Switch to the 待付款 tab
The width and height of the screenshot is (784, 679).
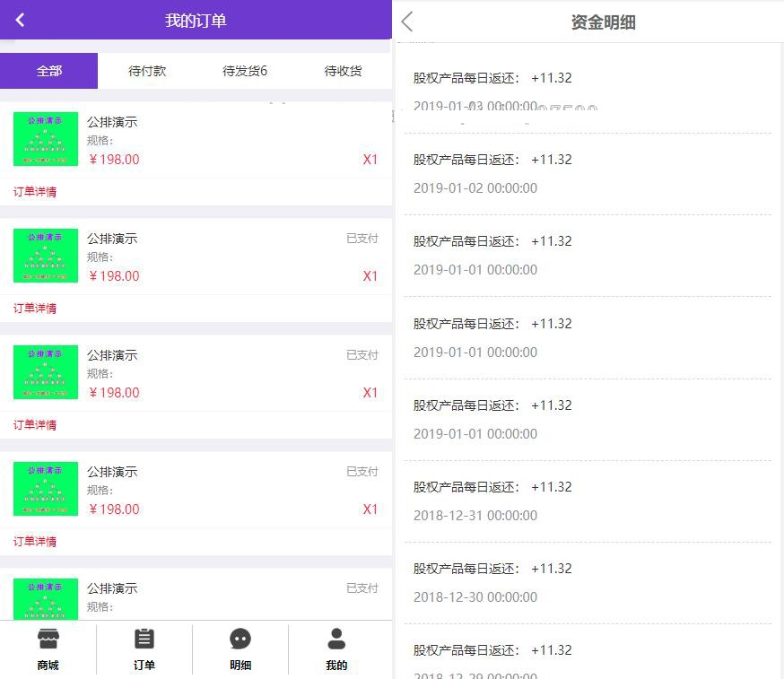pyautogui.click(x=147, y=71)
